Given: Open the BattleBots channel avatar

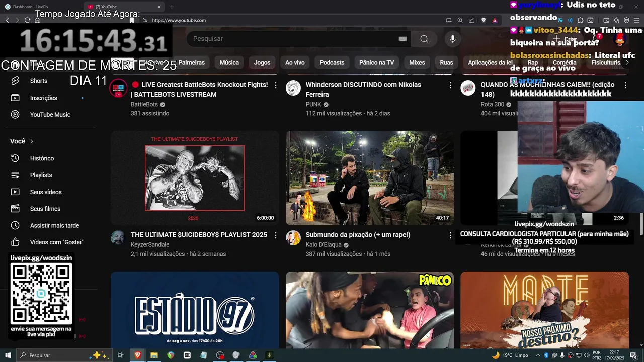Looking at the screenshot, I should pos(118,88).
